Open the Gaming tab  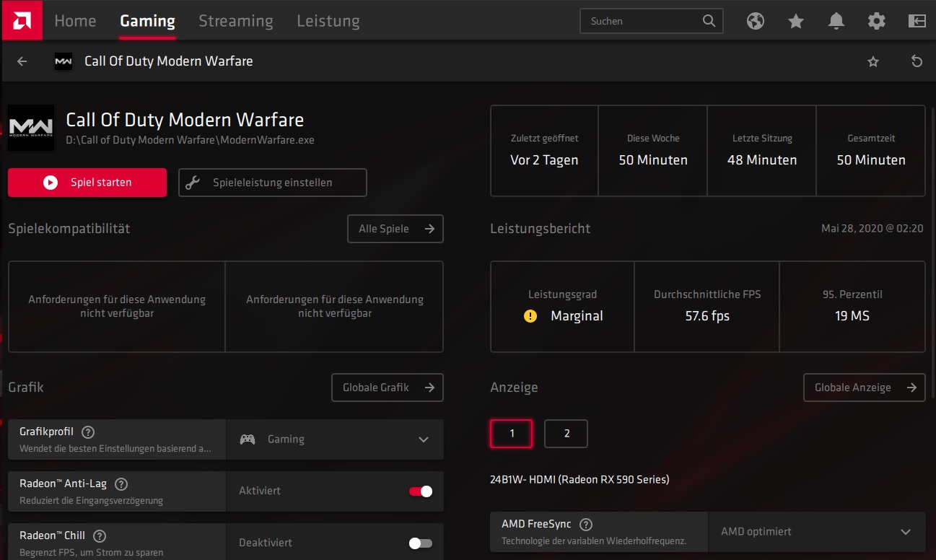(x=147, y=21)
